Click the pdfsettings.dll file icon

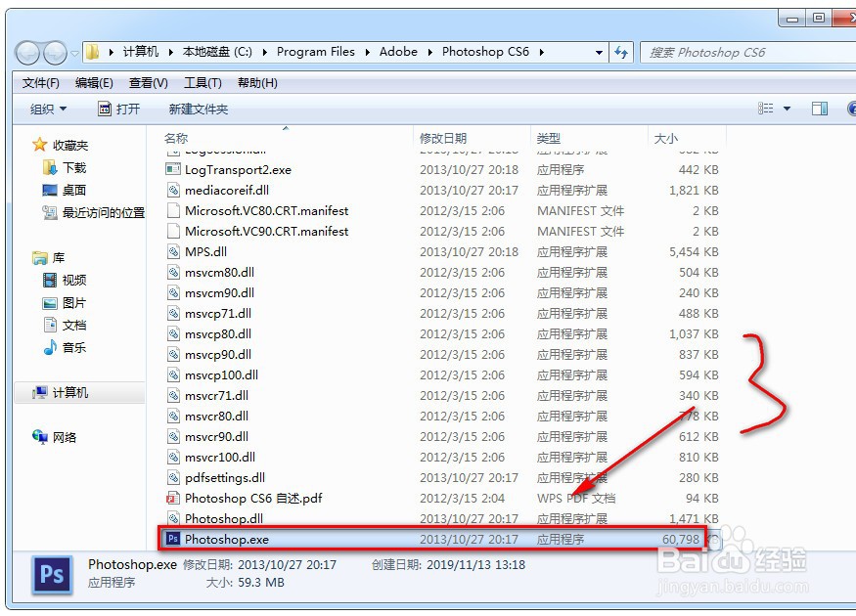pos(173,478)
